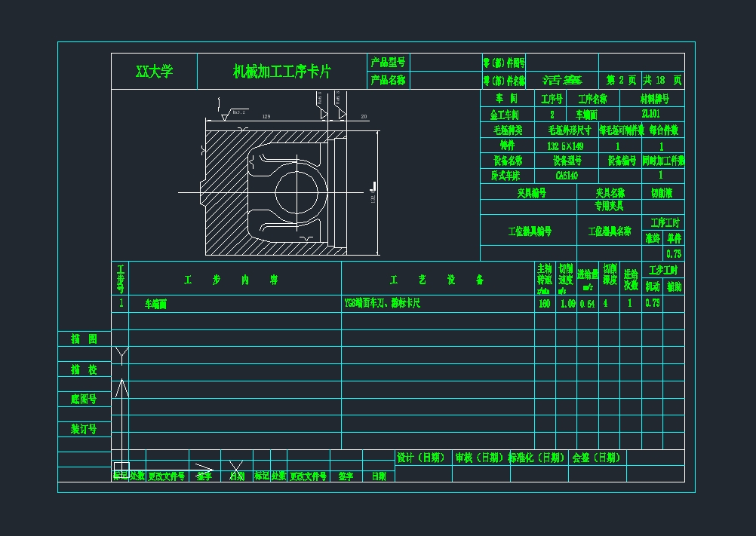Click the '底图号' side label
This screenshot has width=756, height=536.
point(84,399)
